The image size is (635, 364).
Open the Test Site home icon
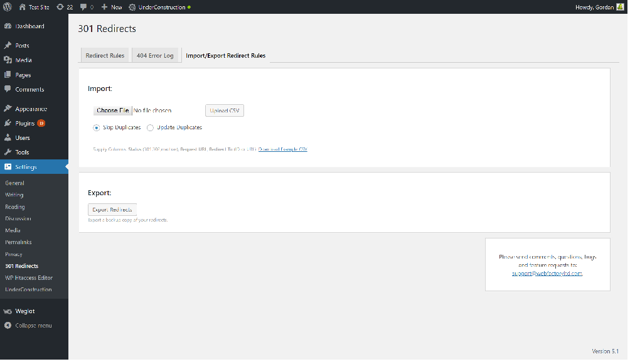22,7
